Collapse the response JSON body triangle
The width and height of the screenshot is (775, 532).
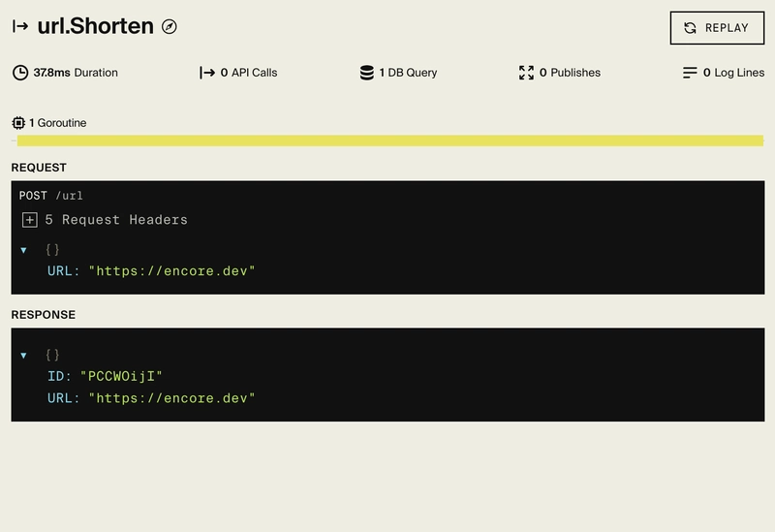[24, 356]
